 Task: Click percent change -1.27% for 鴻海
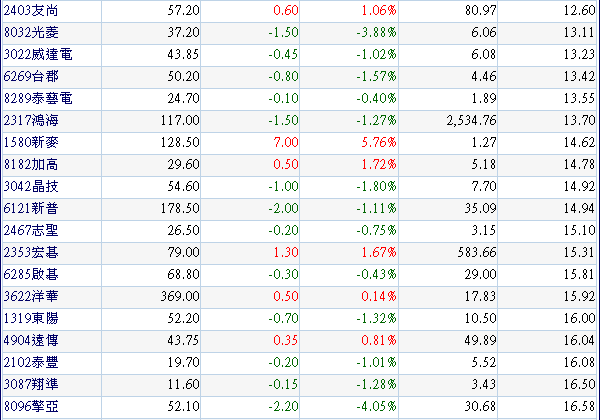(x=377, y=120)
